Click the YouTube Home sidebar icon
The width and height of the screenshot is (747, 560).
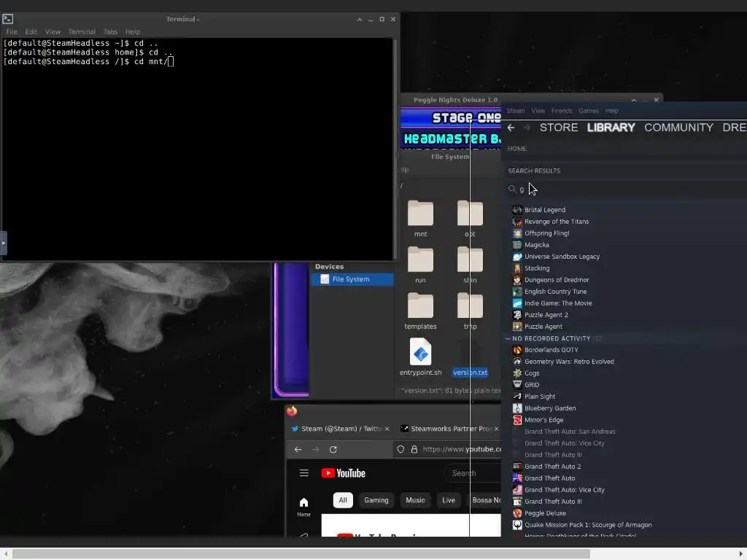point(303,507)
